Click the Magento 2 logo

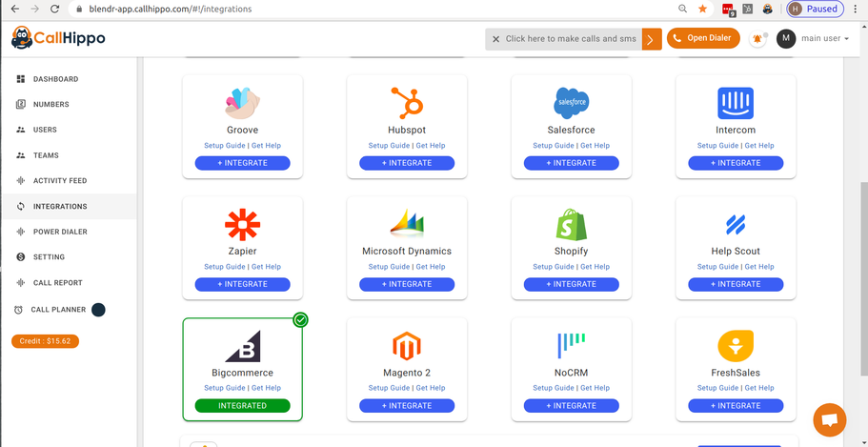(x=407, y=346)
